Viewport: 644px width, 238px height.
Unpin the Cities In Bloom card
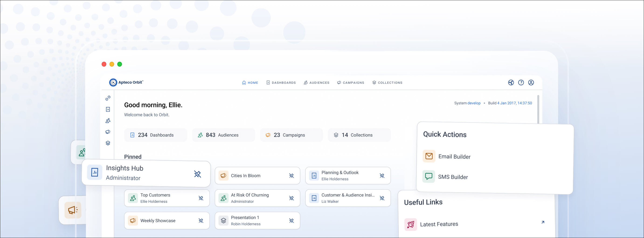[291, 176]
